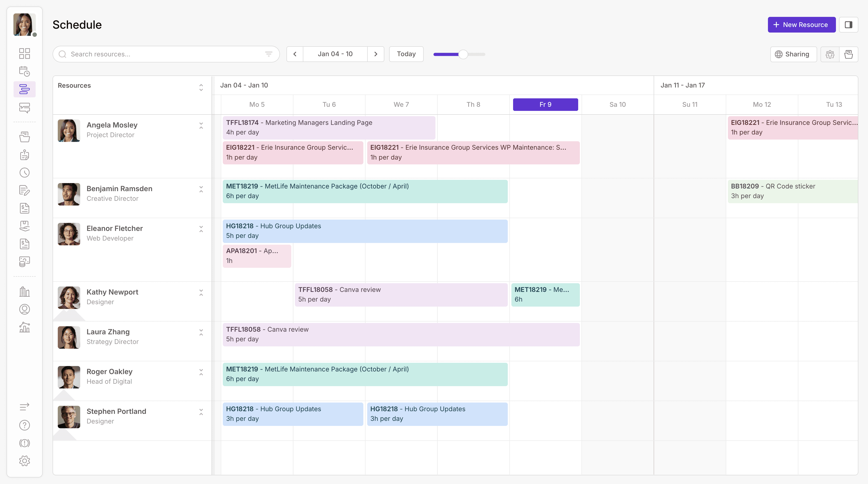Open the chat messages sidebar icon
Viewport: 868px width, 484px height.
(x=24, y=108)
